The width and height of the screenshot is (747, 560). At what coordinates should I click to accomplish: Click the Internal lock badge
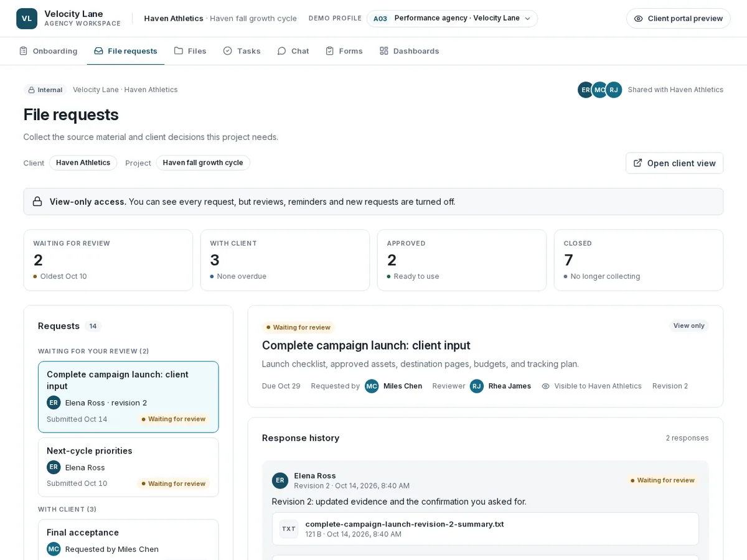(45, 90)
